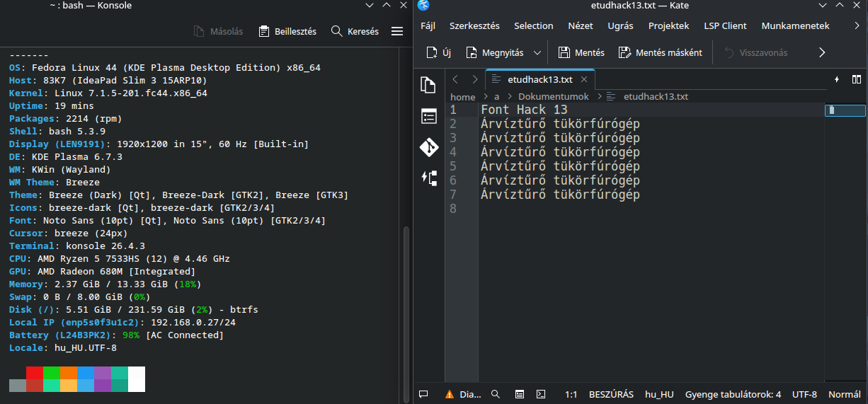Close the etudhack13.txt tab
This screenshot has height=404, width=868.
pos(585,79)
